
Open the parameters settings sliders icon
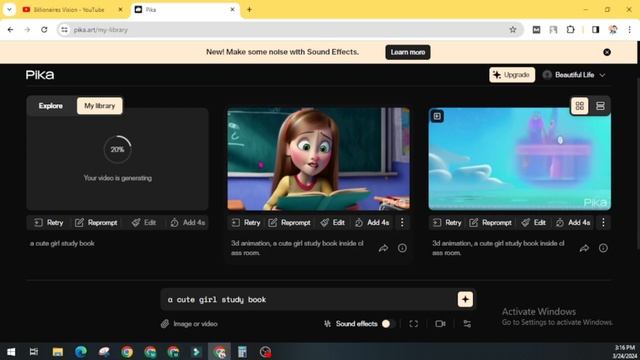pos(467,324)
